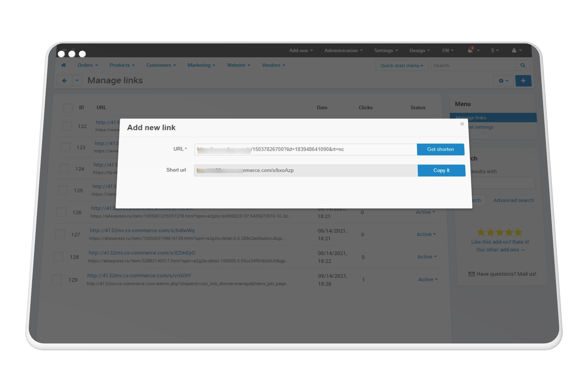Sort table by Date column header

click(x=322, y=108)
